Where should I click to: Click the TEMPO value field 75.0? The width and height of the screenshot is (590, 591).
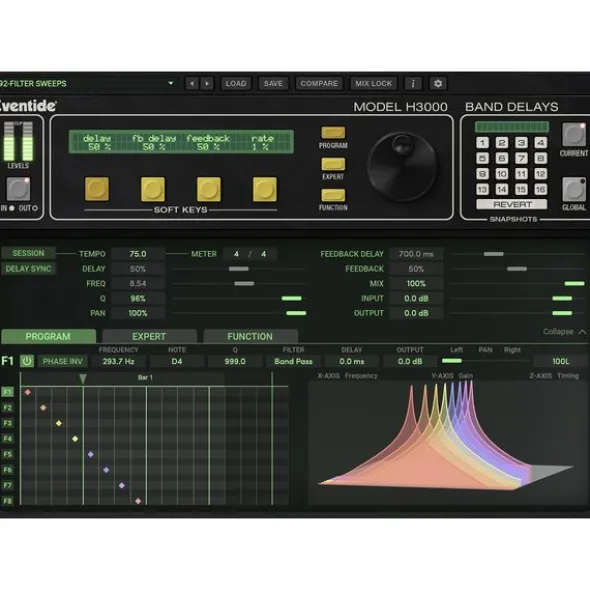(x=138, y=254)
